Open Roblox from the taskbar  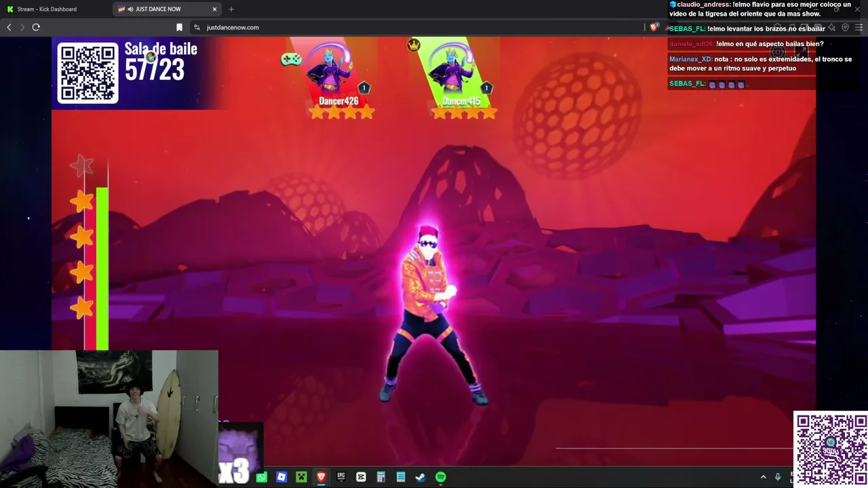(x=281, y=477)
